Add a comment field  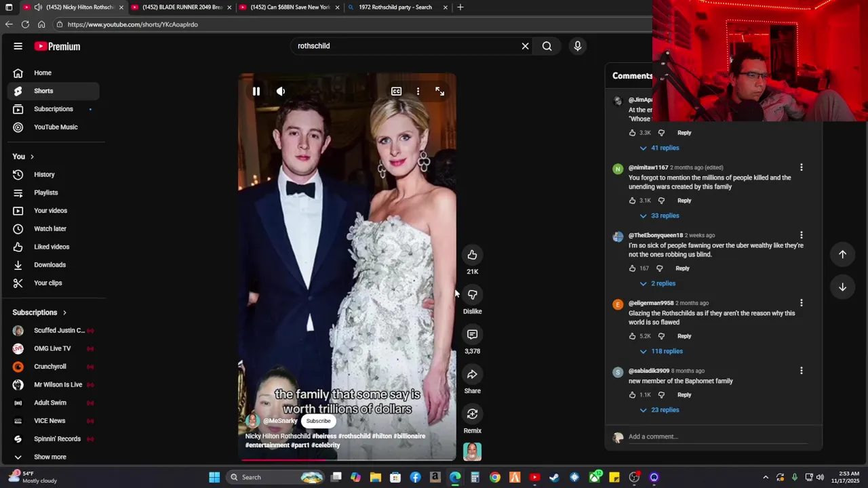[x=718, y=436]
